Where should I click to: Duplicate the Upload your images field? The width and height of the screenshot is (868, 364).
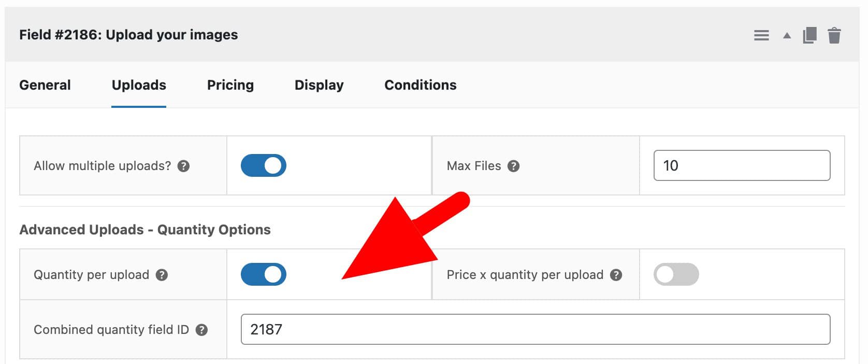811,35
